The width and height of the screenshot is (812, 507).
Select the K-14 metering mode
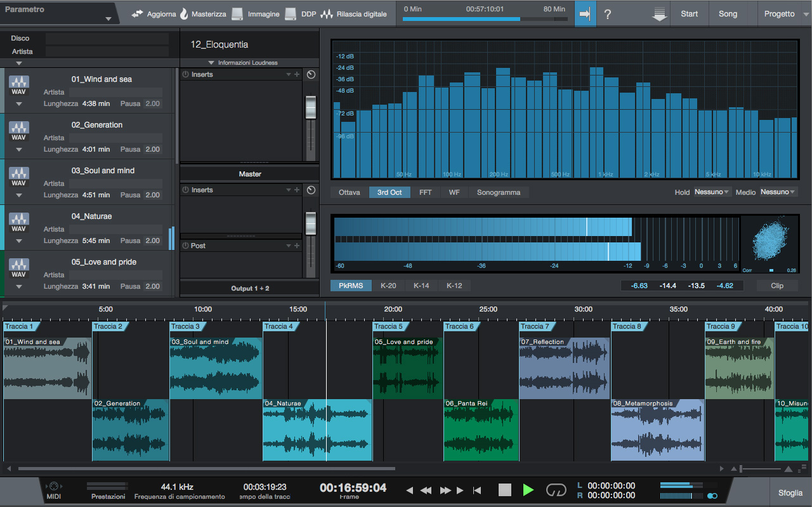(421, 286)
